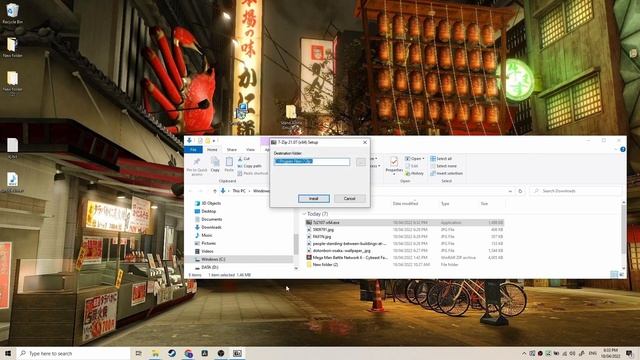Screen dimensions: 640x360
Task: Switch to details view icon in status bar
Action: (x=614, y=275)
